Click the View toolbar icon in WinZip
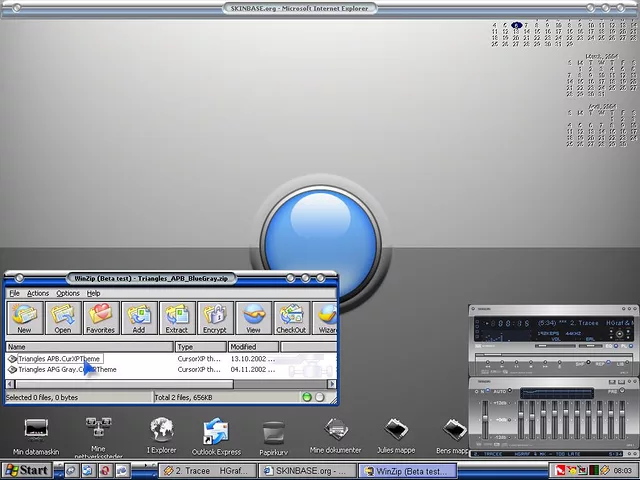 coord(253,318)
